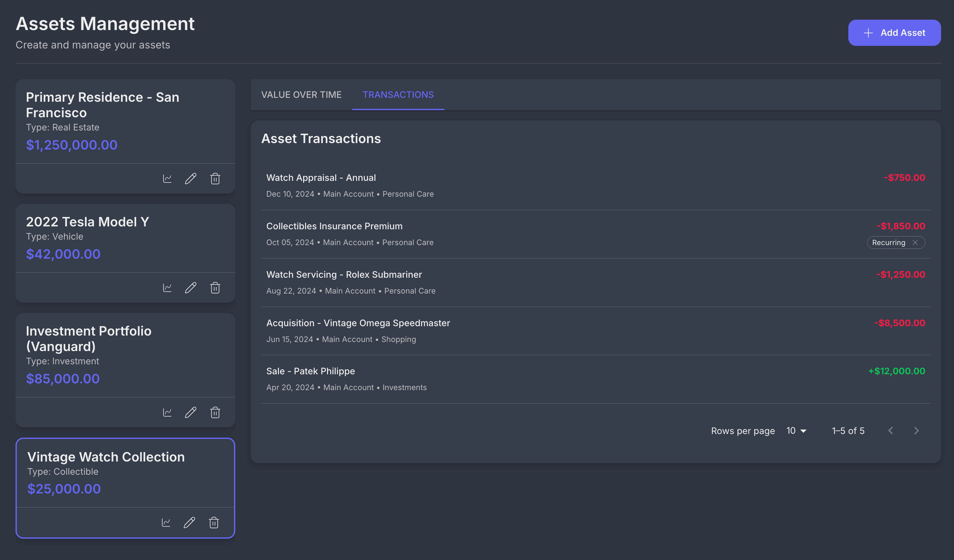Click the Add Asset button

(x=894, y=33)
